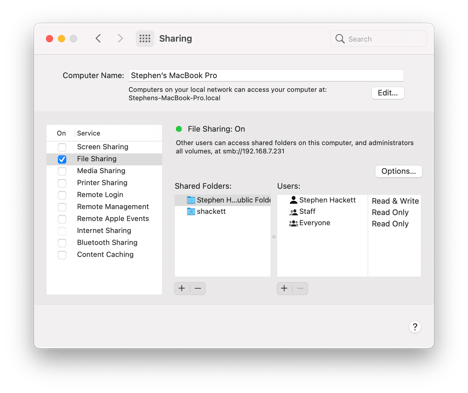Click the Search magnifier icon
The width and height of the screenshot is (468, 393).
pyautogui.click(x=340, y=39)
